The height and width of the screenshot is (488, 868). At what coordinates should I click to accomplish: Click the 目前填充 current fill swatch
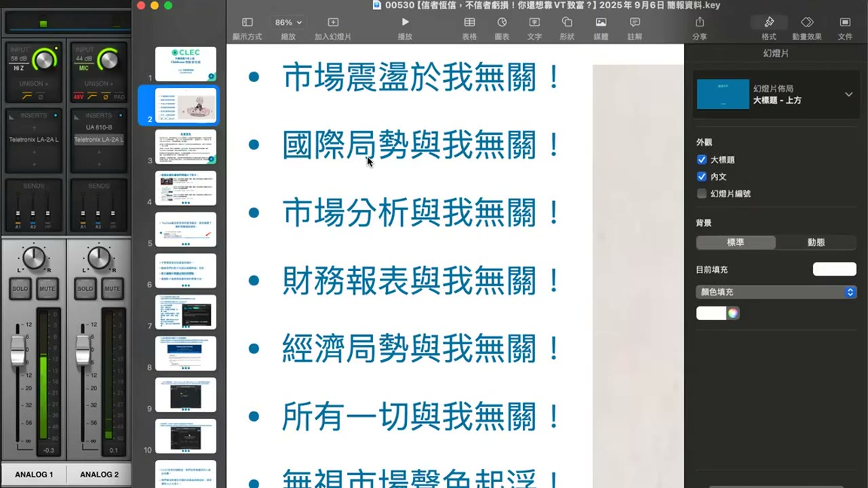tap(834, 269)
